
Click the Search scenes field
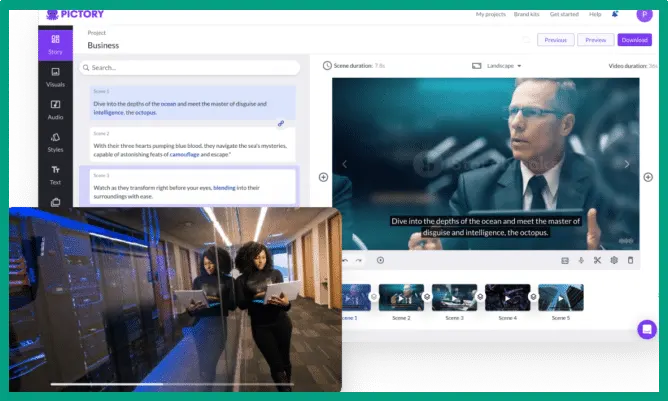pyautogui.click(x=190, y=68)
